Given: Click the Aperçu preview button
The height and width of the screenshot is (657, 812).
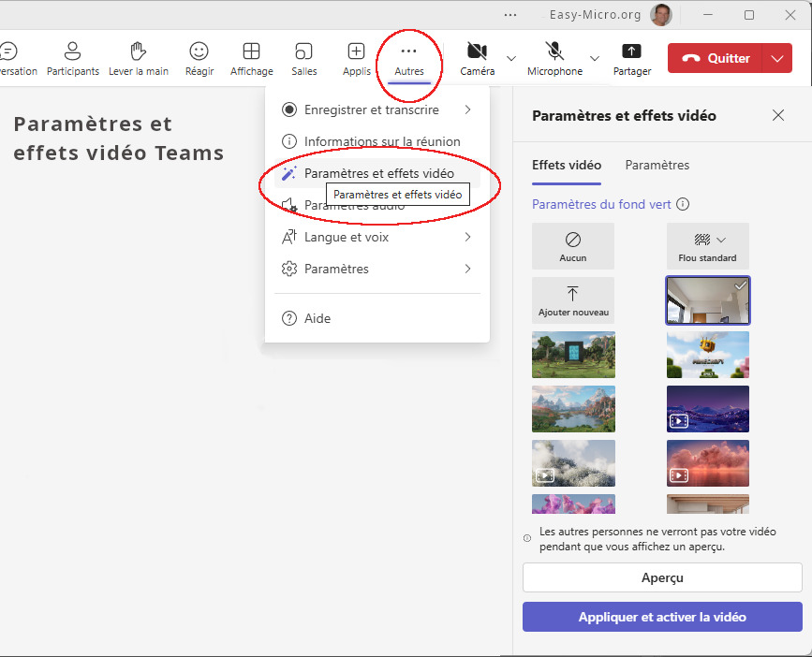Looking at the screenshot, I should pyautogui.click(x=662, y=577).
